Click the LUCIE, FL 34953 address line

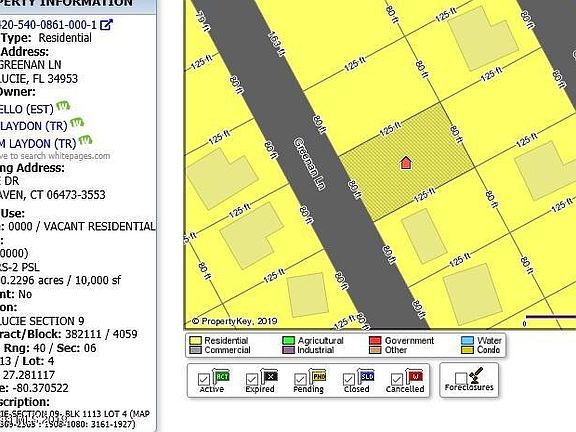click(x=39, y=79)
